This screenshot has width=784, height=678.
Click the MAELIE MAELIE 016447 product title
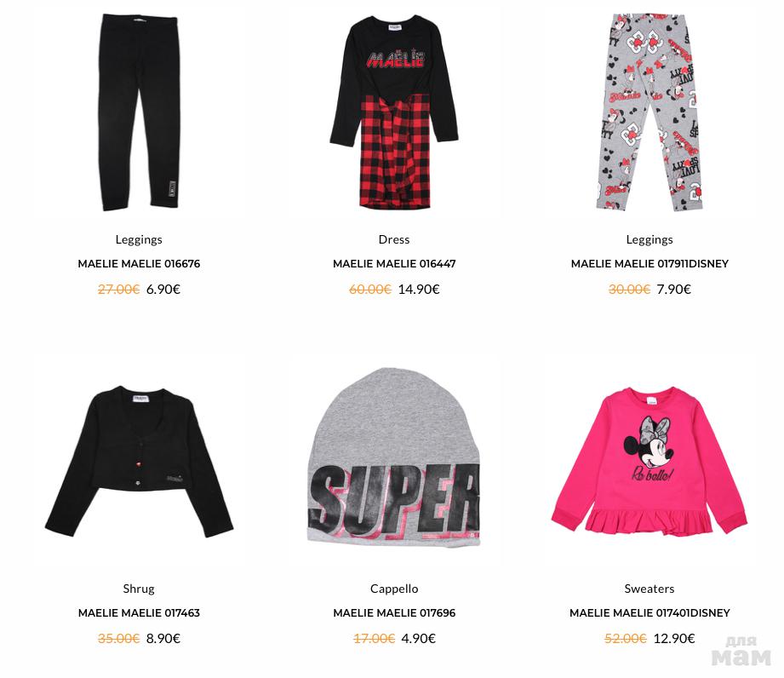click(x=394, y=264)
